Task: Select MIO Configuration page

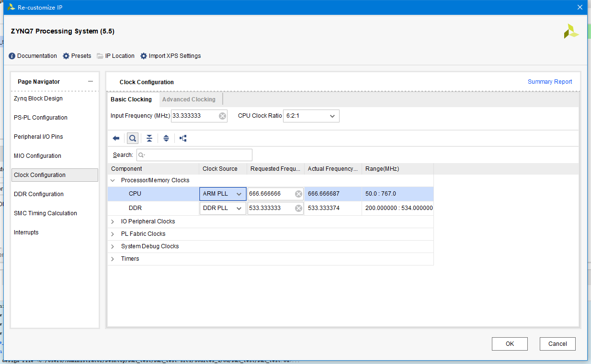Action: (x=37, y=156)
